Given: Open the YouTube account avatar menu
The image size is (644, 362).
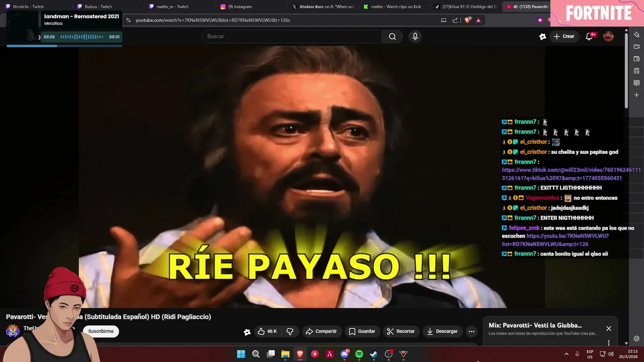Looking at the screenshot, I should 608,36.
